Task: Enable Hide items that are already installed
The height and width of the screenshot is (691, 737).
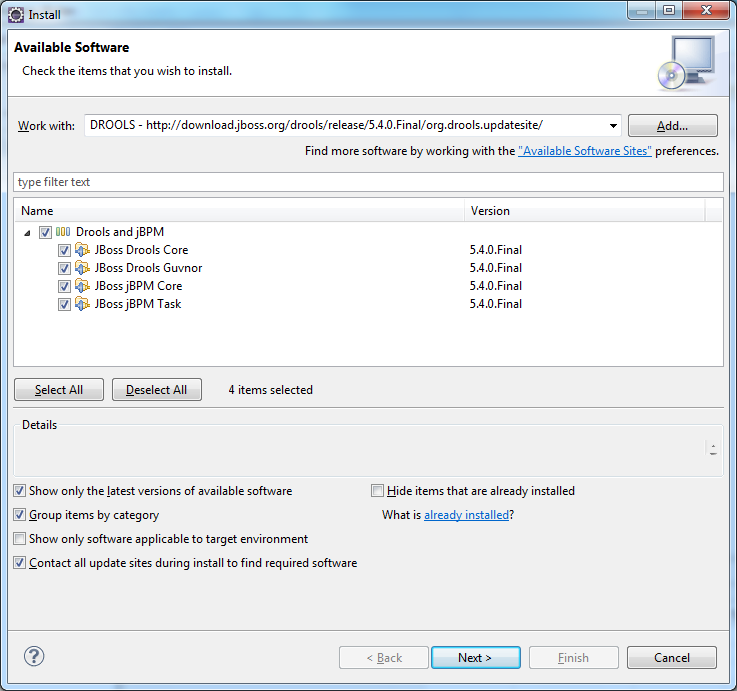Action: click(377, 491)
